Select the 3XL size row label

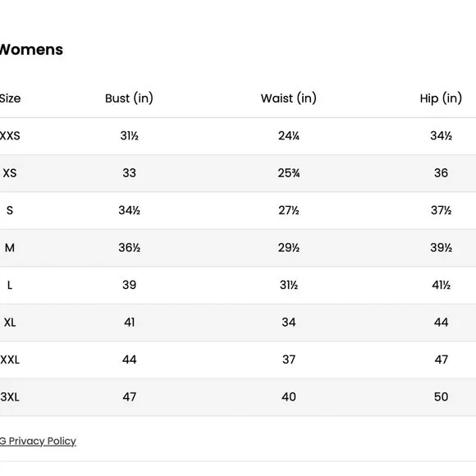pyautogui.click(x=10, y=397)
